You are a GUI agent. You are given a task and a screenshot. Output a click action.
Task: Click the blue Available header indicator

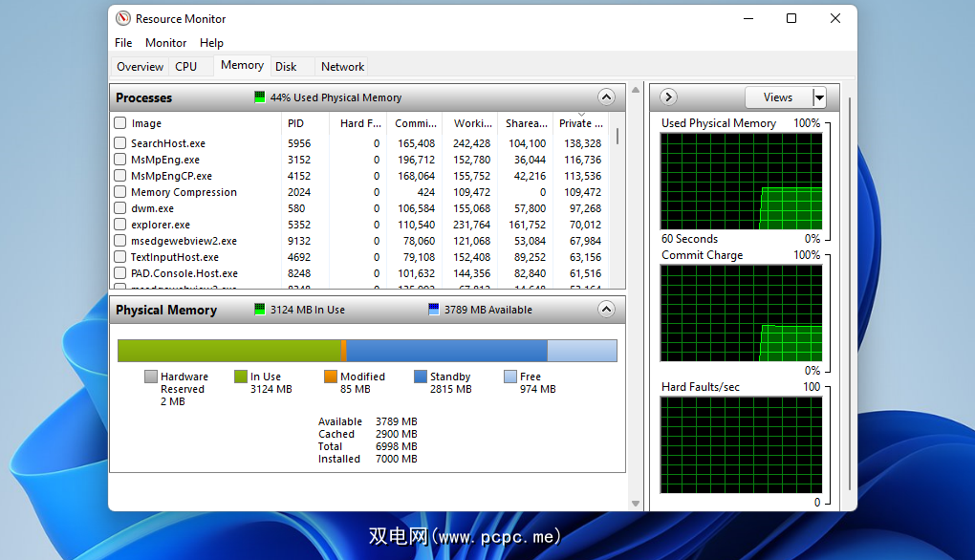tap(433, 309)
